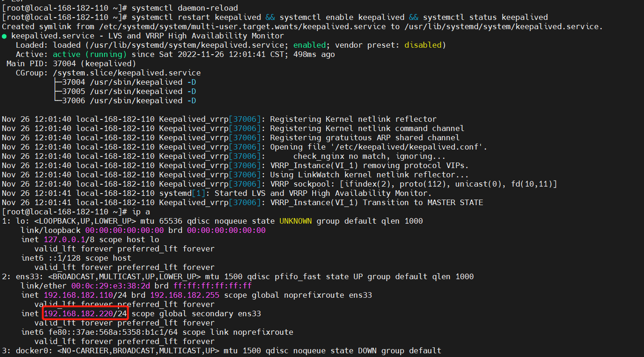Click the highlighted IP 192.168.182.220/24

tap(85, 314)
